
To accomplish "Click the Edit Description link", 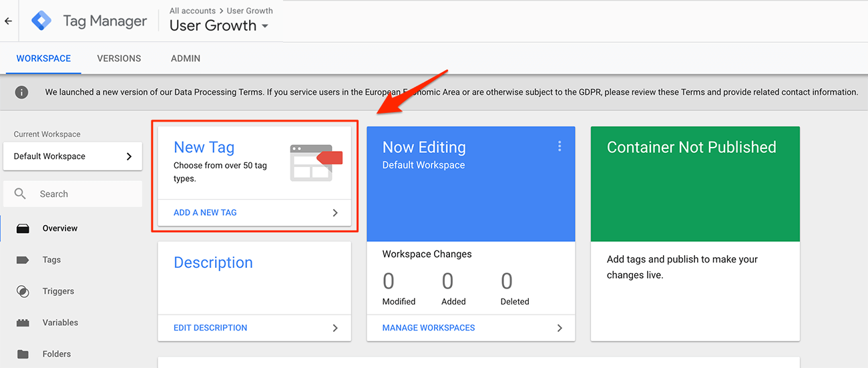I will [210, 328].
